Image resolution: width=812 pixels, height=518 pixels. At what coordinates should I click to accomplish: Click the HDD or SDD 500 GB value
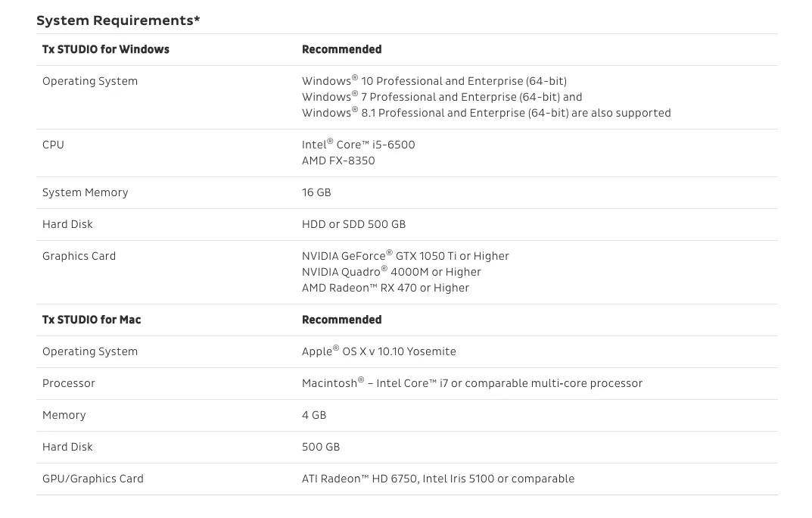(x=353, y=224)
